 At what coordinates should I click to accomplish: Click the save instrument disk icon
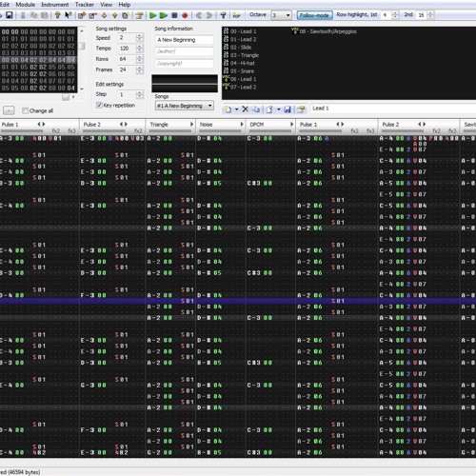(288, 109)
